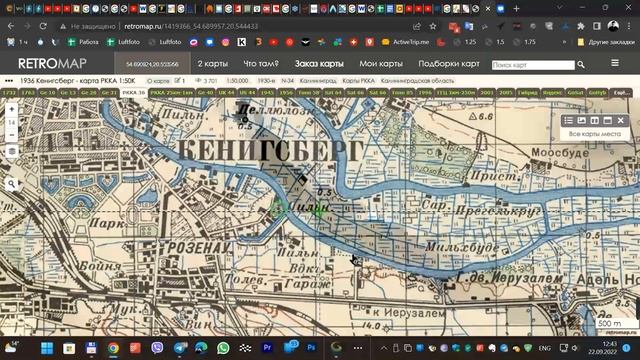Open the Работа bookmark
Viewport: 640px width, 360px height.
click(x=83, y=42)
